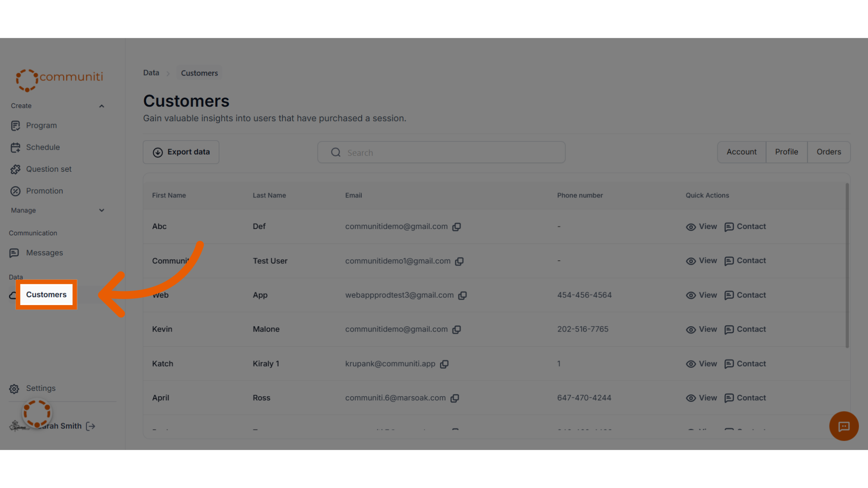View the April Ross customer record
Viewport: 868px width, 488px height.
coord(701,398)
